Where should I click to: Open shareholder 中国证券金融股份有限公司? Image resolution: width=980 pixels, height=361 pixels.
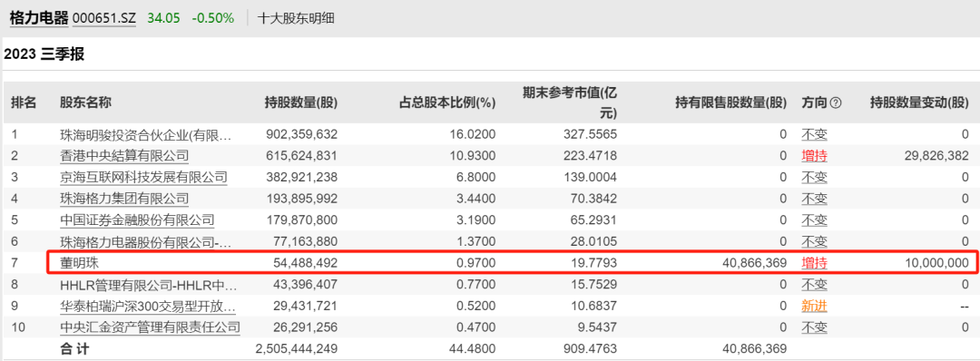(138, 220)
